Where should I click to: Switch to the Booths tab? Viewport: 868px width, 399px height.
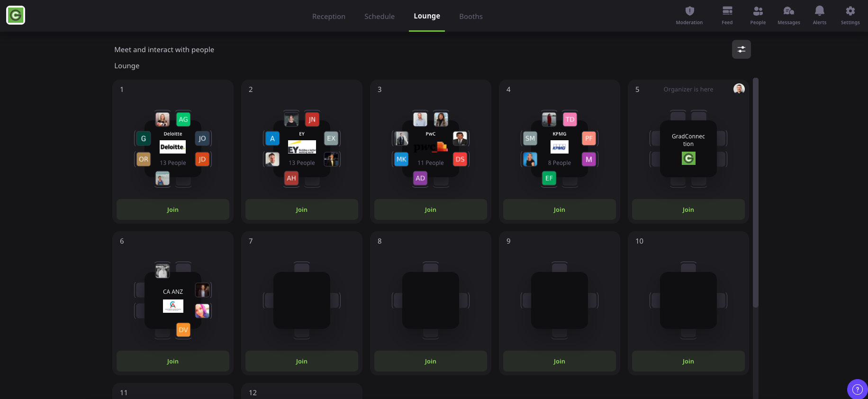coord(471,16)
